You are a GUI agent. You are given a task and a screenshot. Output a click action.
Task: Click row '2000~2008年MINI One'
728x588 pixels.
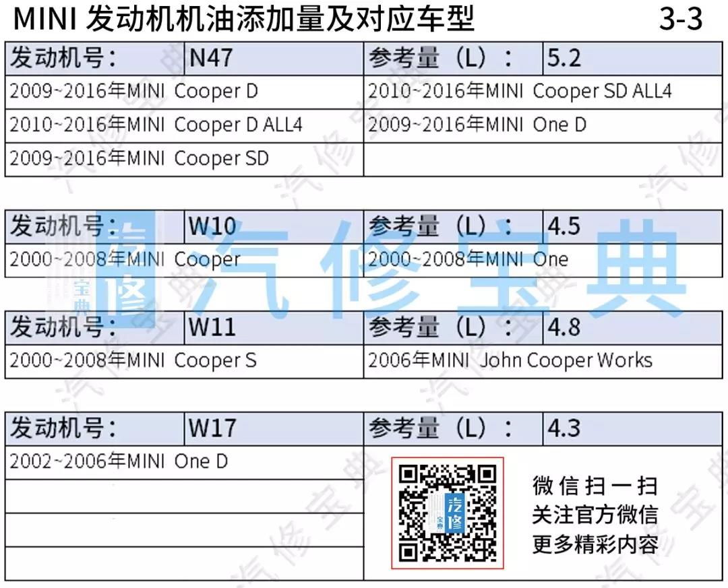(543, 261)
